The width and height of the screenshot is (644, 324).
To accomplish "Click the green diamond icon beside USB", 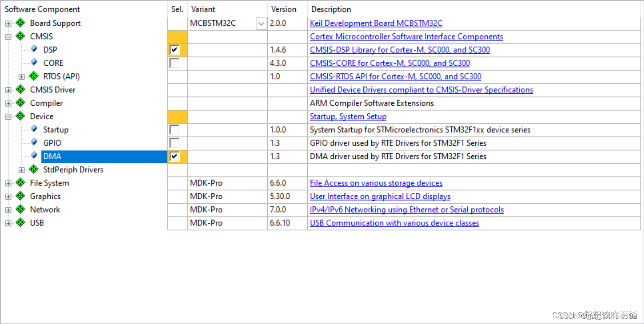I will (20, 222).
